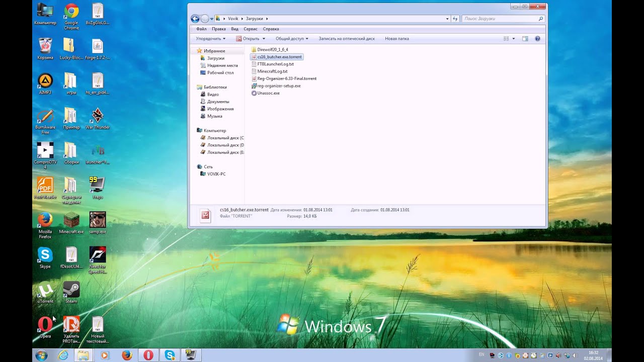The height and width of the screenshot is (362, 644).
Task: Select the игры folder on desktop
Action: click(71, 83)
